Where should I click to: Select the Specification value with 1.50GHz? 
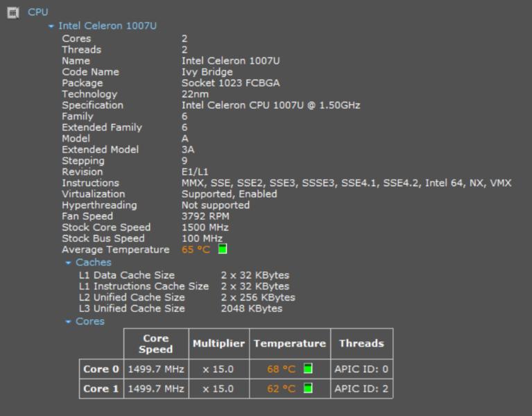271,105
